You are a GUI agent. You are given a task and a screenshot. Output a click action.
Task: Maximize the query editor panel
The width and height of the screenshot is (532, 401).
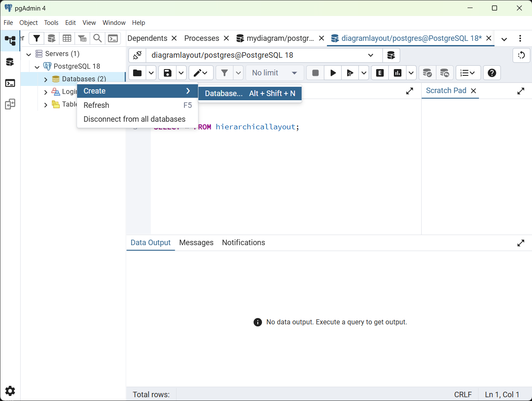(x=409, y=91)
